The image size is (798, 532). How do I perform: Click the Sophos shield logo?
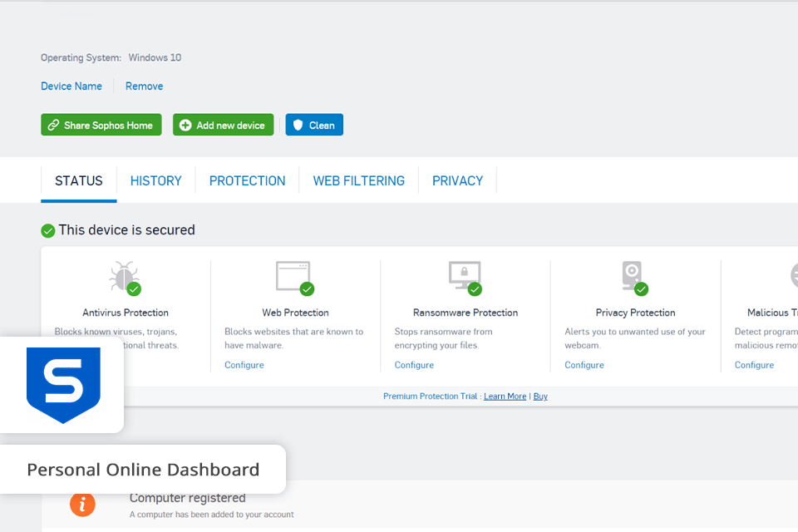tap(63, 385)
